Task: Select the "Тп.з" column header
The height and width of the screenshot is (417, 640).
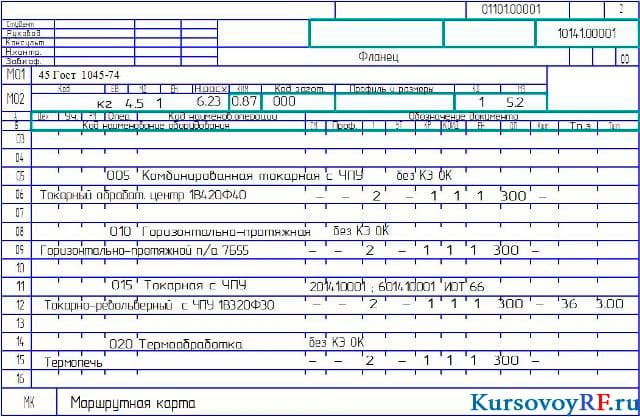Action: click(580, 126)
